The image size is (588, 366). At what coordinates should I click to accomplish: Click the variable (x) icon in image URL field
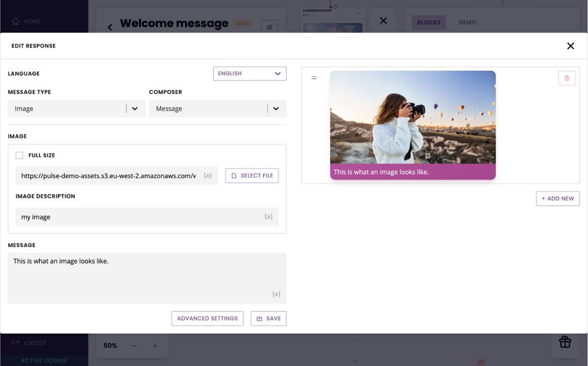(x=208, y=176)
